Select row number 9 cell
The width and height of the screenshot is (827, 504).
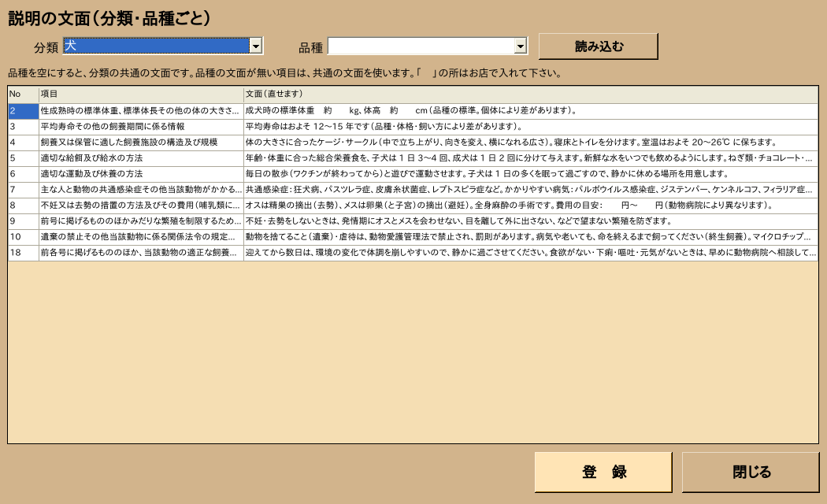point(23,221)
